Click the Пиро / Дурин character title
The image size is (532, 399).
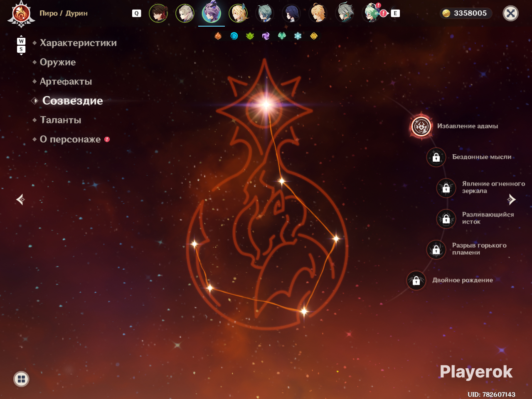pyautogui.click(x=64, y=13)
